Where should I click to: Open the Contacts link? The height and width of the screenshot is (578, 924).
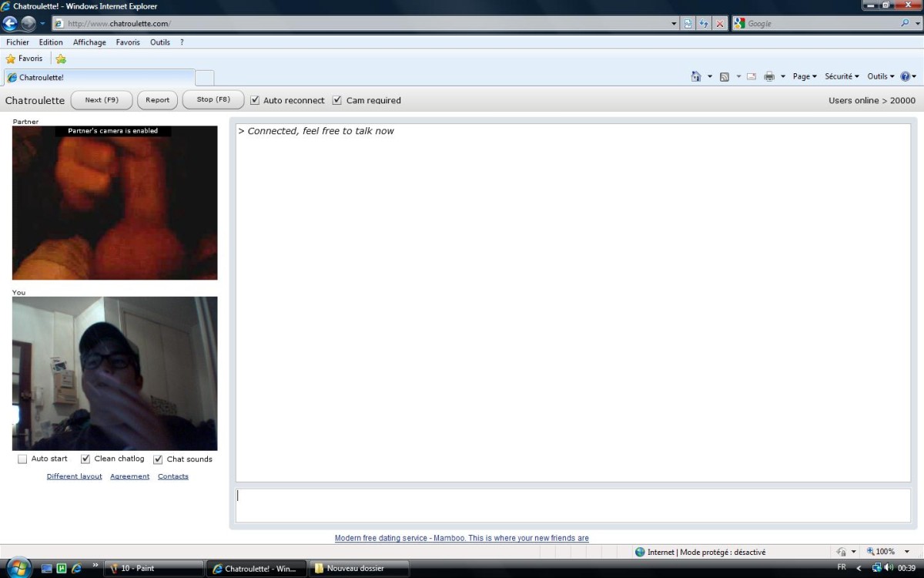click(x=173, y=476)
